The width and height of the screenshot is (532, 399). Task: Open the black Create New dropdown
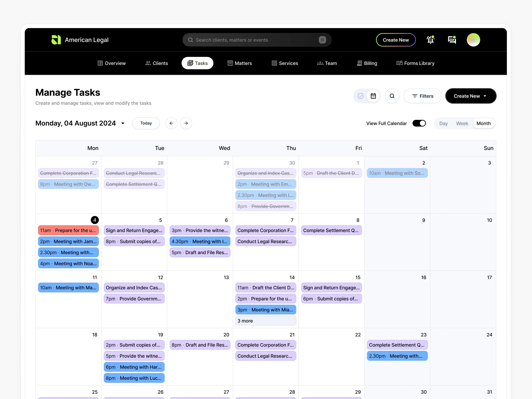tap(470, 96)
